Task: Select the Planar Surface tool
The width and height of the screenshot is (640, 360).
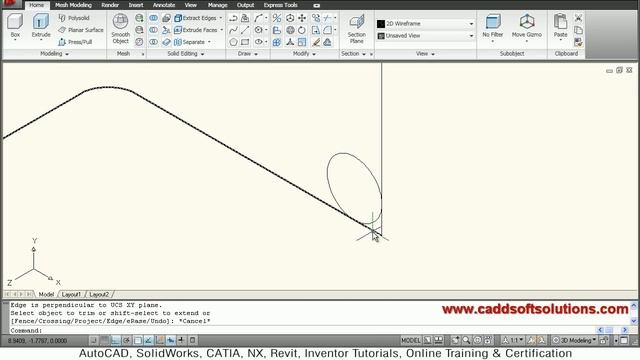Action: coord(80,30)
